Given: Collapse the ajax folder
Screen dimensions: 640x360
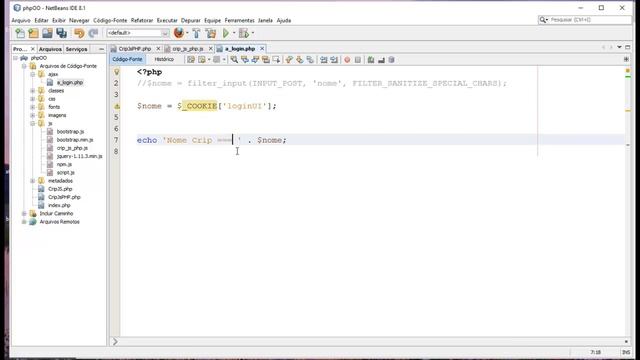Looking at the screenshot, I should [x=33, y=74].
